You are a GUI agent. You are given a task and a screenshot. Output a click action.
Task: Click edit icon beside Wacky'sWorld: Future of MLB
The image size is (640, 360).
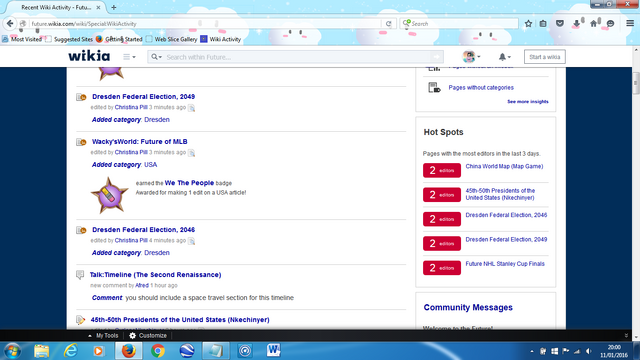[x=81, y=142]
